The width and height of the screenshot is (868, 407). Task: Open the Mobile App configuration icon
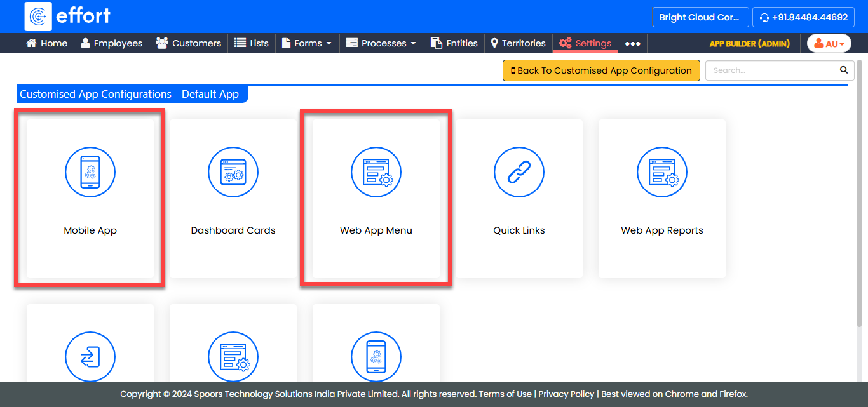pyautogui.click(x=90, y=171)
